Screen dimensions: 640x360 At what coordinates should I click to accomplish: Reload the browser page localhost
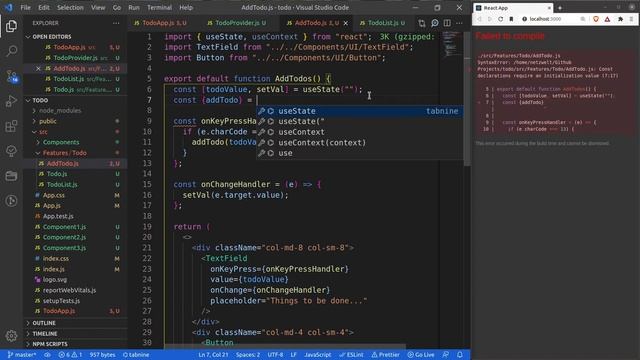(x=500, y=19)
